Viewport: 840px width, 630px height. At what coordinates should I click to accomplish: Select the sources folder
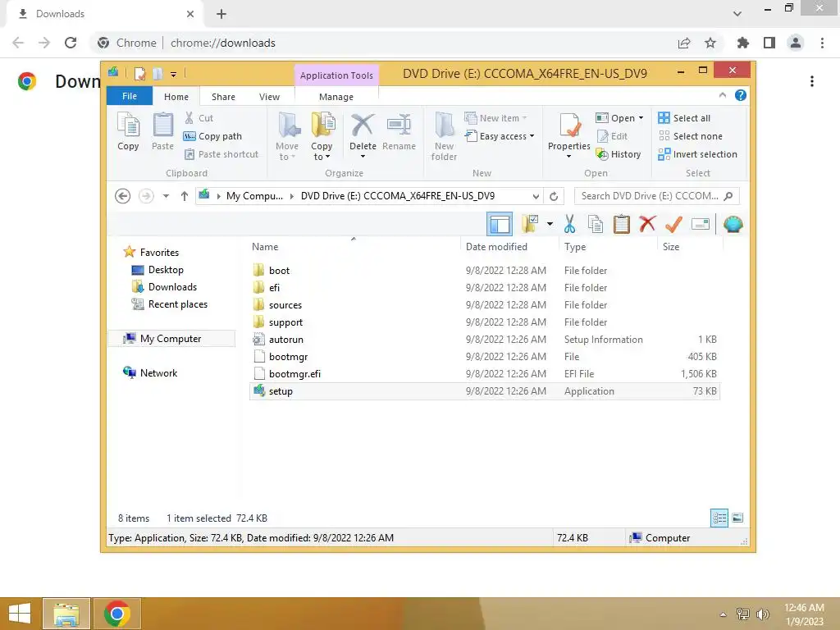point(485,305)
